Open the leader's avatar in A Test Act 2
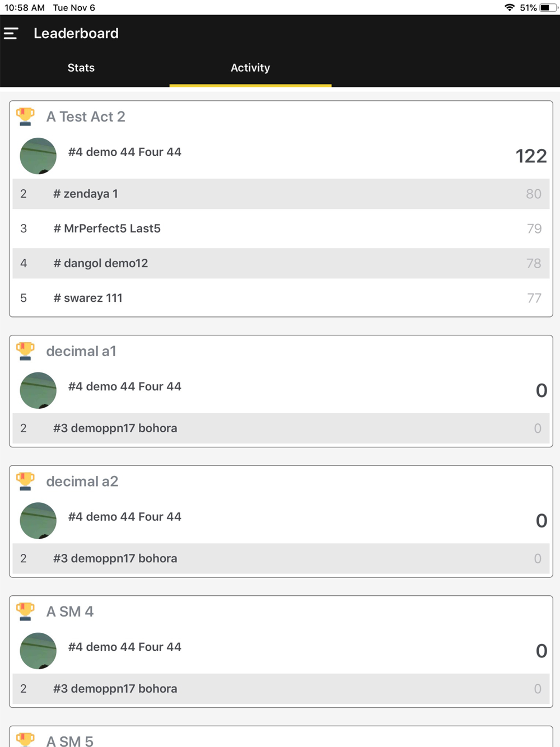This screenshot has width=560, height=747. coord(38,156)
